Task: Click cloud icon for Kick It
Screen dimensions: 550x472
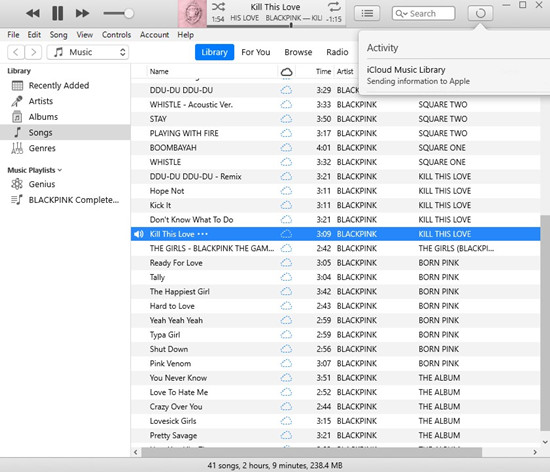Action: (x=286, y=205)
